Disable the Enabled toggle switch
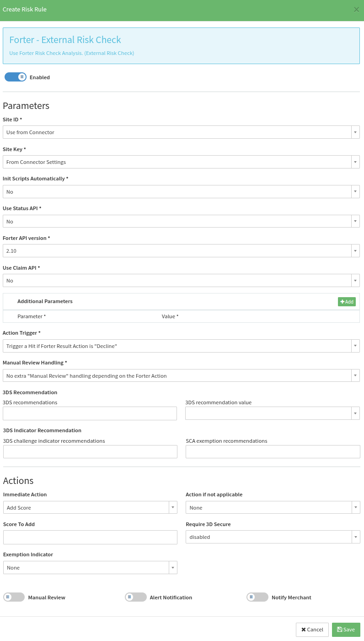Screen dimensions: 364x641 point(16,77)
